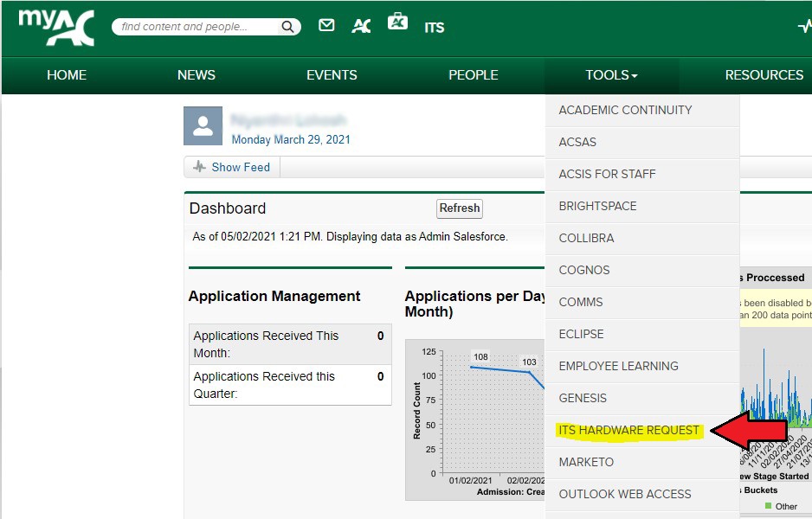Viewport: 812px width, 519px height.
Task: Select ITS HARDWARE REQUEST from Tools menu
Action: tap(629, 430)
